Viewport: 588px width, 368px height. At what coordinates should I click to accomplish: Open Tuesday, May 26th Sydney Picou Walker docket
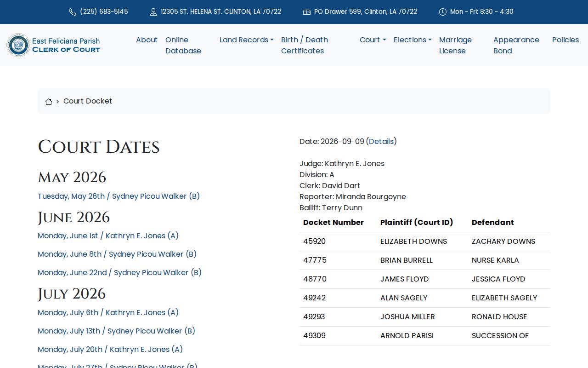tap(119, 196)
